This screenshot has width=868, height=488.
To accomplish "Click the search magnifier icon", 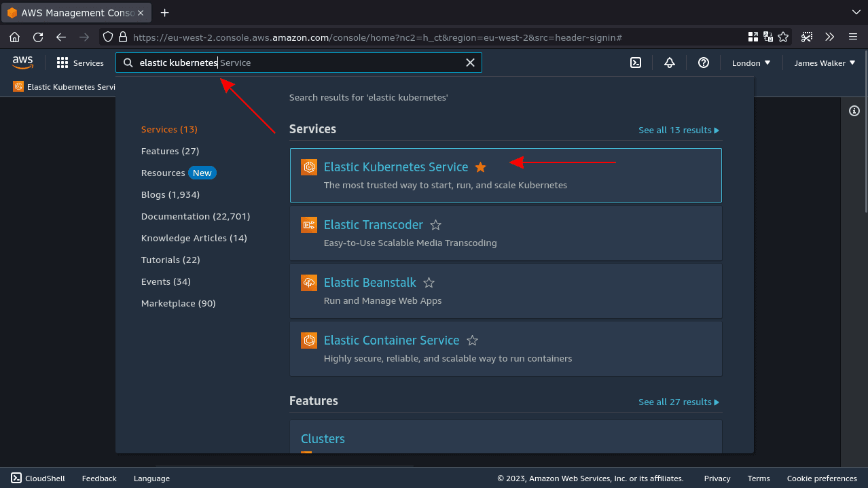I will 128,63.
